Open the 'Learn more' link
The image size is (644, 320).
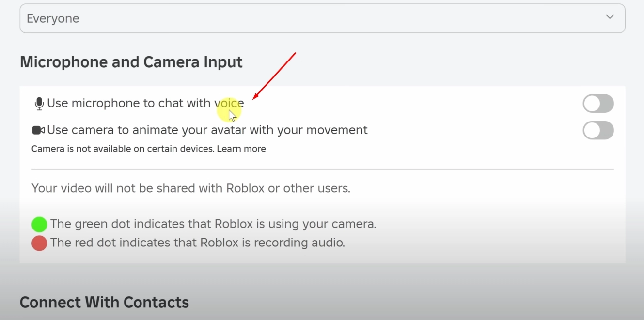click(x=241, y=148)
